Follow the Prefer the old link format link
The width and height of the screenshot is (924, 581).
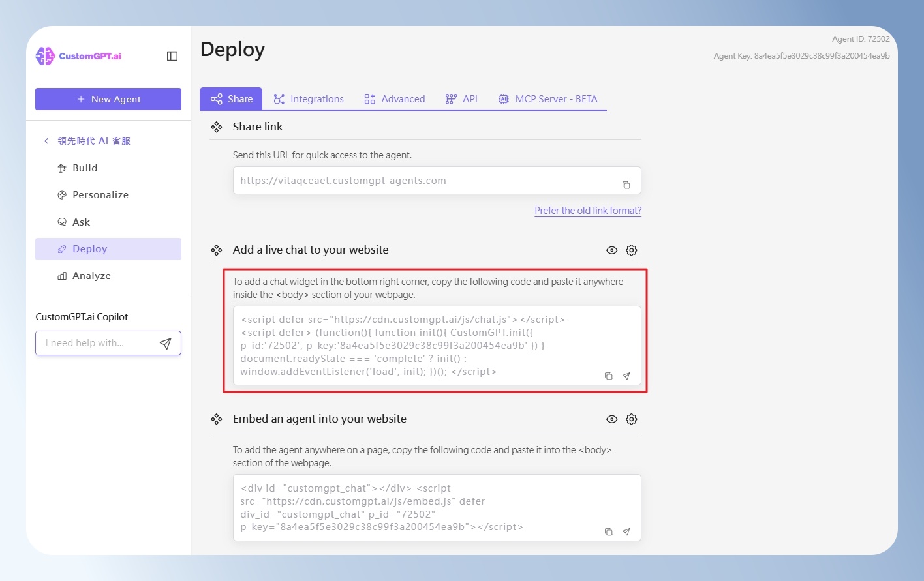(588, 211)
